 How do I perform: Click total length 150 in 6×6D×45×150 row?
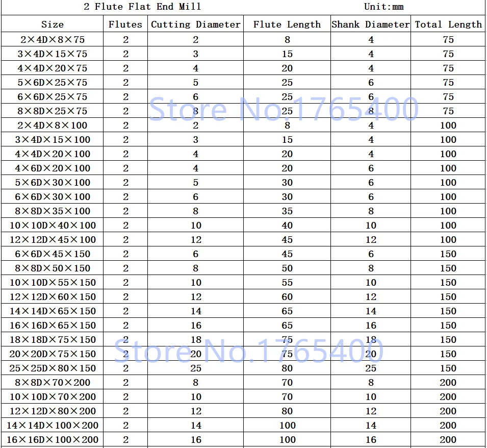tap(448, 254)
